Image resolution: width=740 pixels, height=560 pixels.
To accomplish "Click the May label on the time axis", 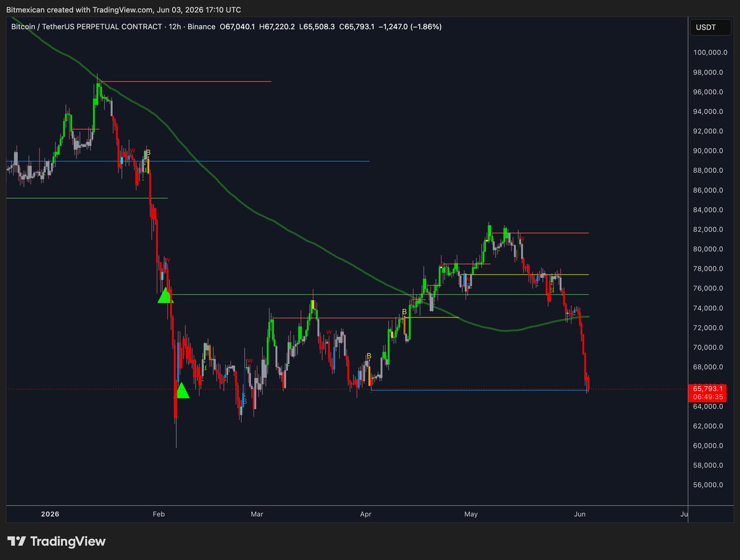I will point(471,514).
